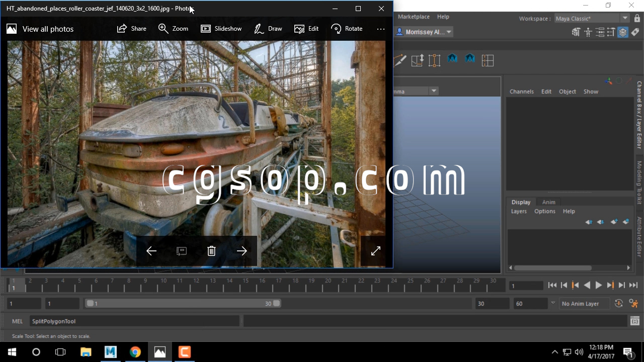The image size is (644, 362).
Task: Expand the Workspace Maya Classic dropdown
Action: pyautogui.click(x=625, y=18)
